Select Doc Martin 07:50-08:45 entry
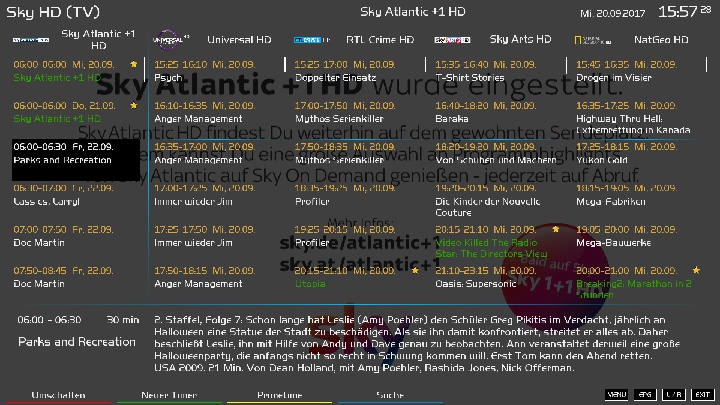This screenshot has height=405, width=720. tap(76, 277)
